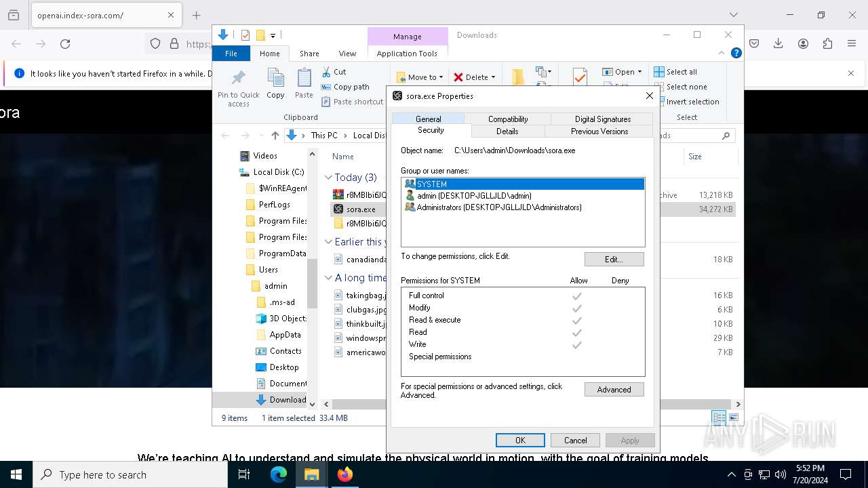Open the File menu tab
The width and height of the screenshot is (868, 488).
[x=231, y=54]
